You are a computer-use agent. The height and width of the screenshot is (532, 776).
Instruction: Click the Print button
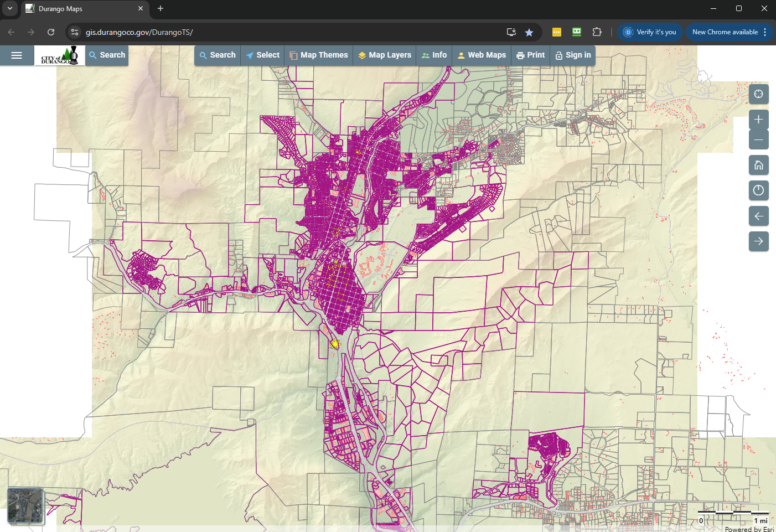(x=530, y=55)
